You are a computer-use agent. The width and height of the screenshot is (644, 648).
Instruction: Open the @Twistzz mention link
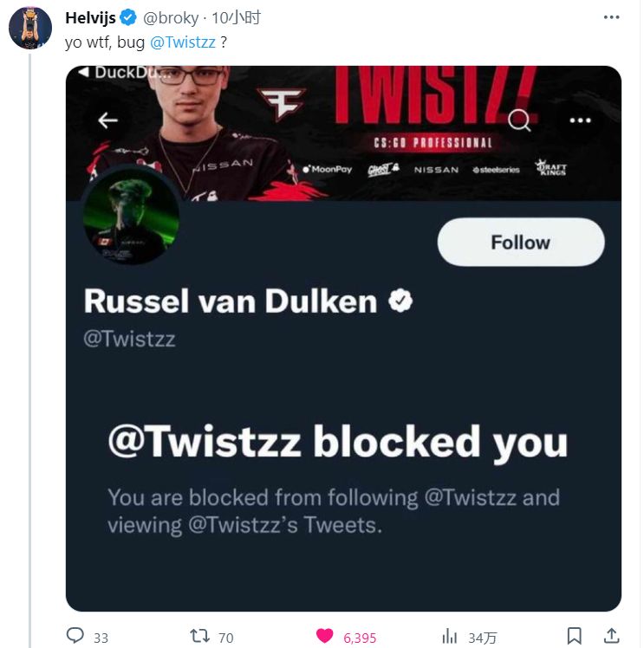[185, 42]
